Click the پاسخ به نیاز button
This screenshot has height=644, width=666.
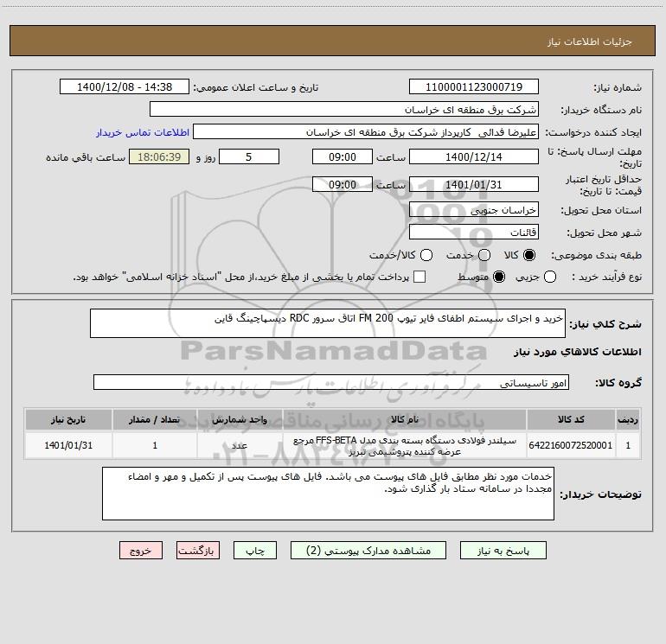click(503, 551)
